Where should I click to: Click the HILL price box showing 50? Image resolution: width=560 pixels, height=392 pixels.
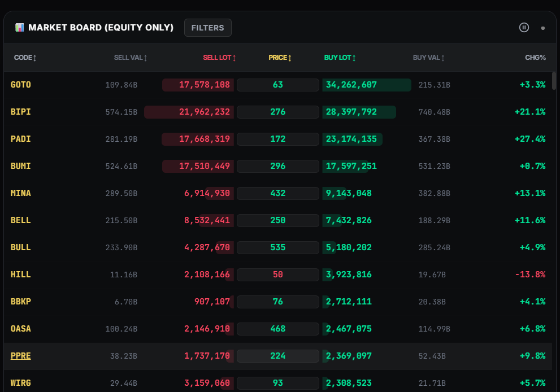click(277, 275)
